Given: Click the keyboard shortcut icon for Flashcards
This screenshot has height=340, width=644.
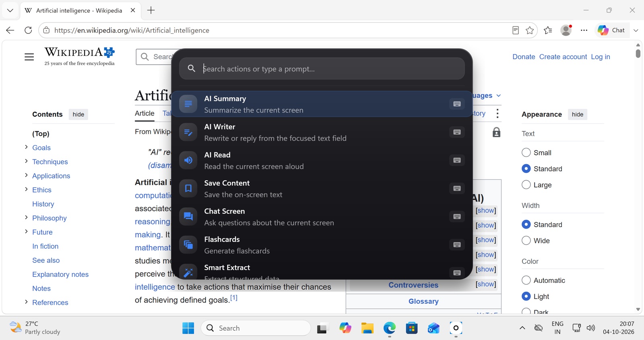Looking at the screenshot, I should [x=457, y=245].
